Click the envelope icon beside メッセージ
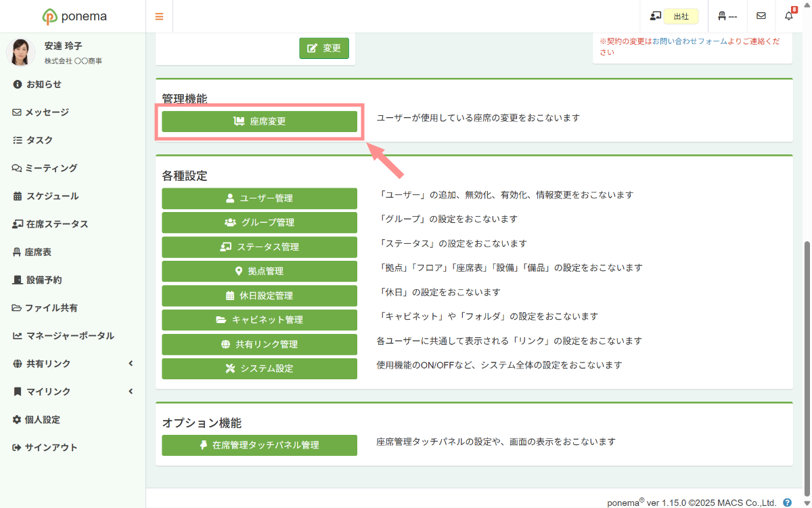This screenshot has height=508, width=812. pos(17,112)
